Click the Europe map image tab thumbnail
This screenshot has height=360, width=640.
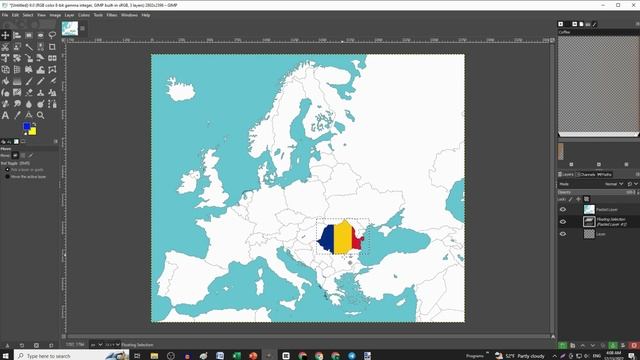70,29
